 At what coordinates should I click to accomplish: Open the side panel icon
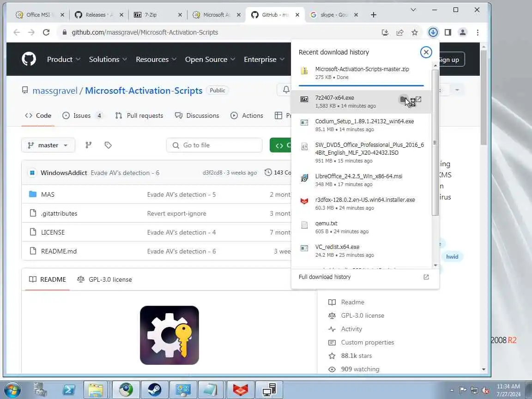448,32
